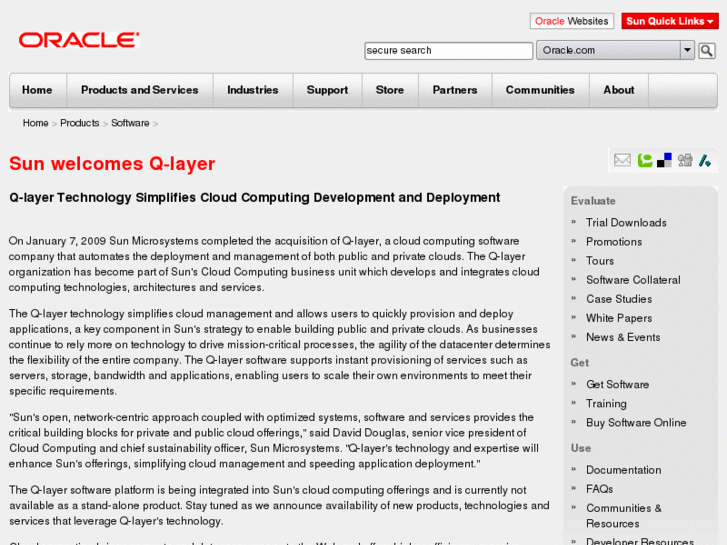This screenshot has width=727, height=545.
Task: Open the Case Studies link
Action: [619, 299]
